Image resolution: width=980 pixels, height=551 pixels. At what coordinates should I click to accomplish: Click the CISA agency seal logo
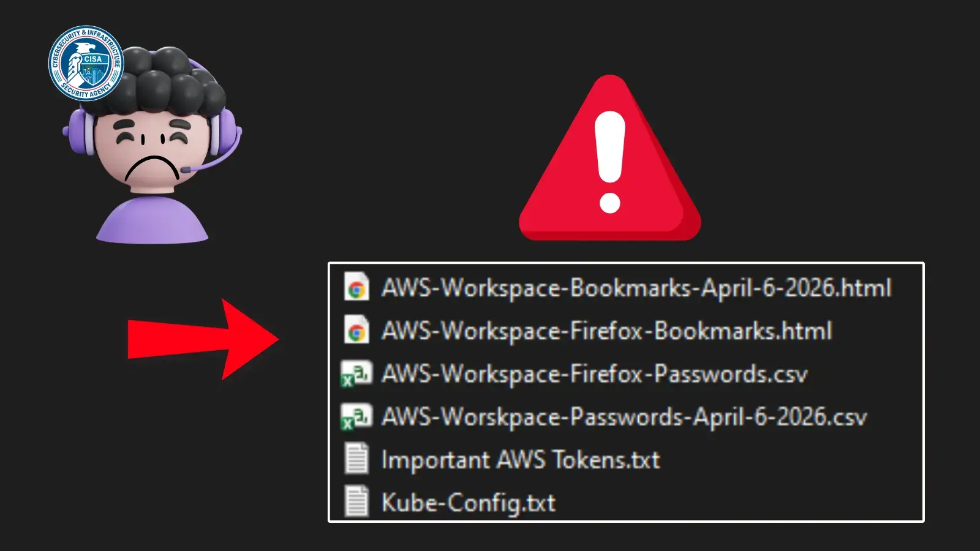click(x=86, y=63)
